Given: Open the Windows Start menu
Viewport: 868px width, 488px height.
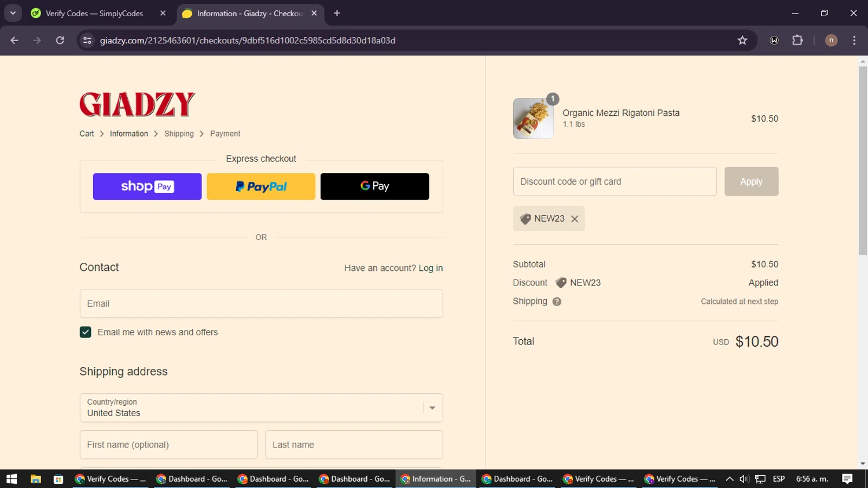Looking at the screenshot, I should pyautogui.click(x=12, y=479).
